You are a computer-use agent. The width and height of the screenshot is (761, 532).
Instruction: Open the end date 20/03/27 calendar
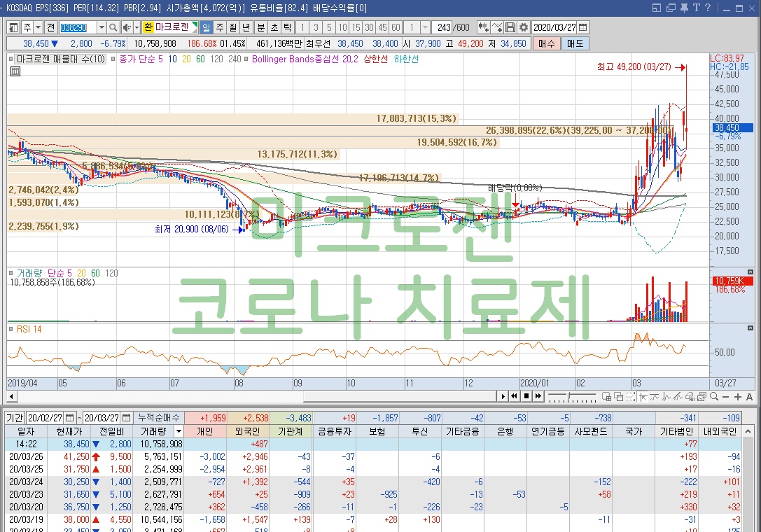point(127,418)
